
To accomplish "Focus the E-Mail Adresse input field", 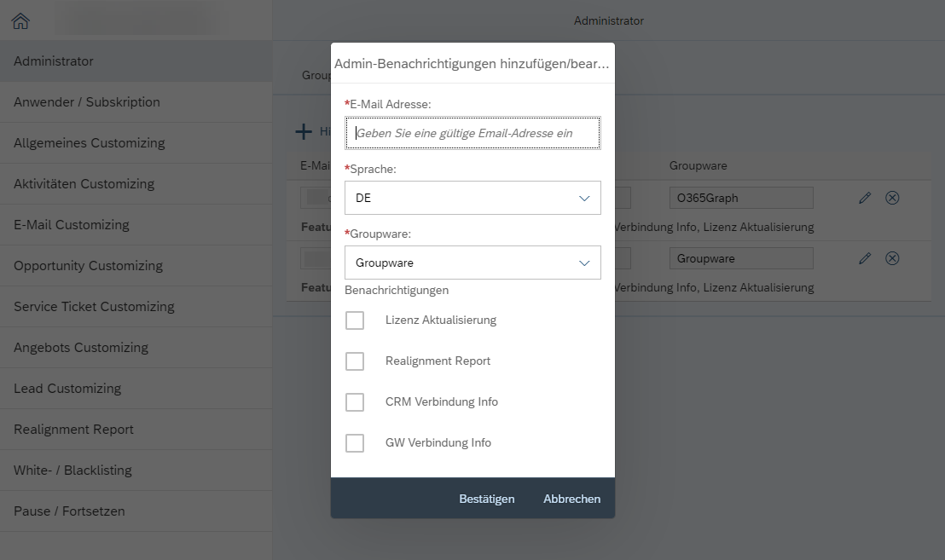I will tap(472, 133).
